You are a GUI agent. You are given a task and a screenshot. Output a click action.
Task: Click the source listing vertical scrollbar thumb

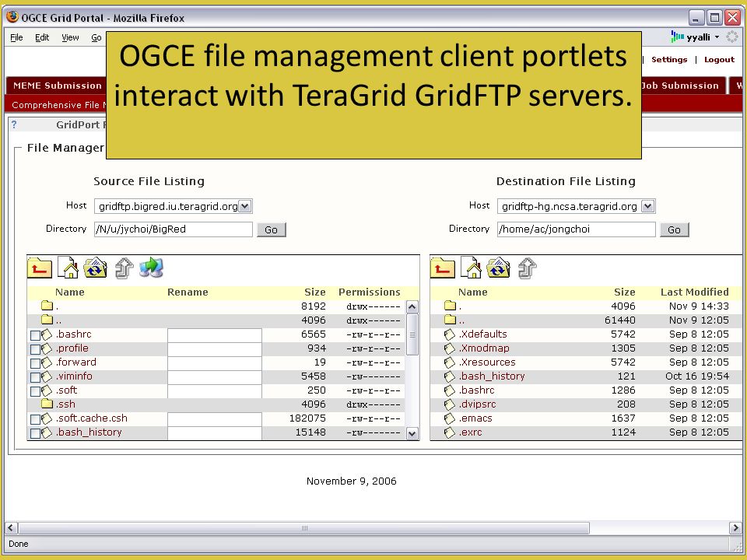[x=412, y=334]
